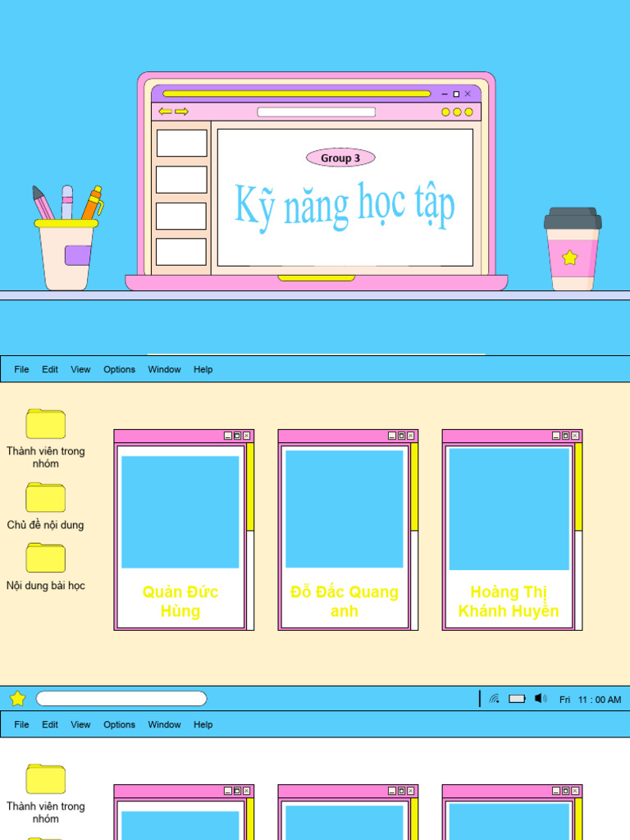Open Options menu in bar below the taskbar

tap(119, 725)
